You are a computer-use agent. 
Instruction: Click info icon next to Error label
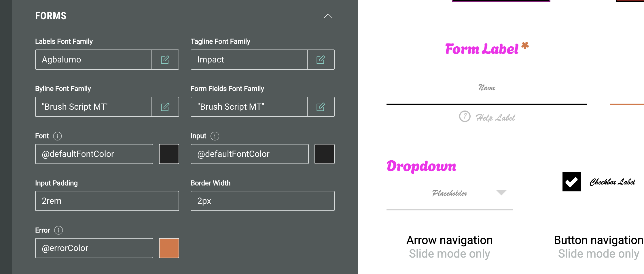pyautogui.click(x=58, y=230)
